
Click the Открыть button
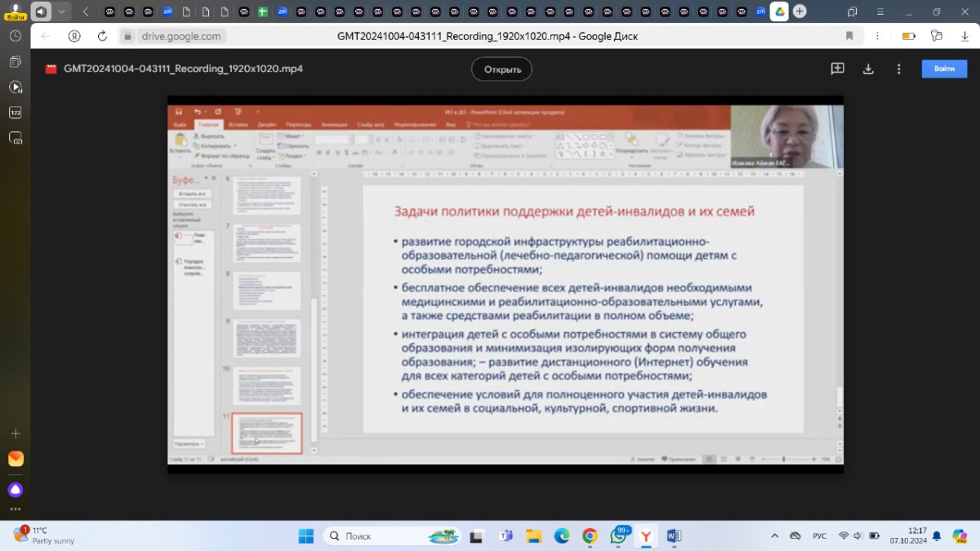(x=501, y=69)
